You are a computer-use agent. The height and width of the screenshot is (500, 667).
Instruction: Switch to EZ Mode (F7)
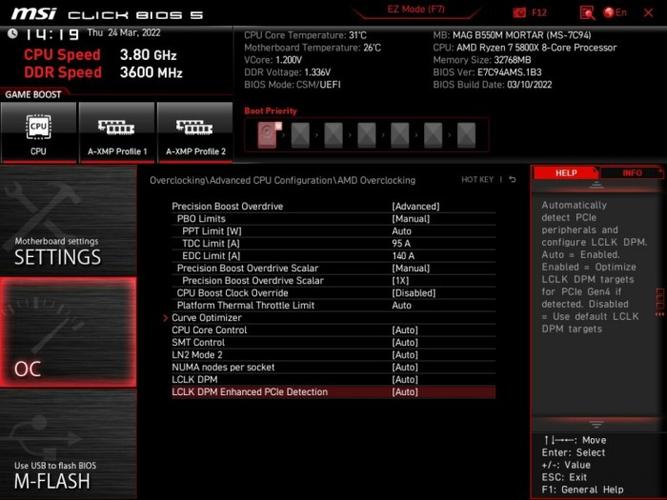click(x=416, y=9)
